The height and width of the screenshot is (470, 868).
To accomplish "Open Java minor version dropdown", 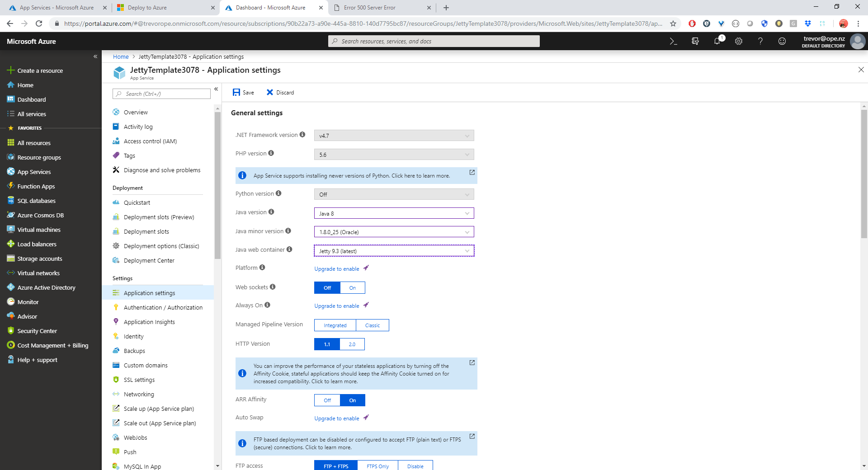I will tap(394, 232).
